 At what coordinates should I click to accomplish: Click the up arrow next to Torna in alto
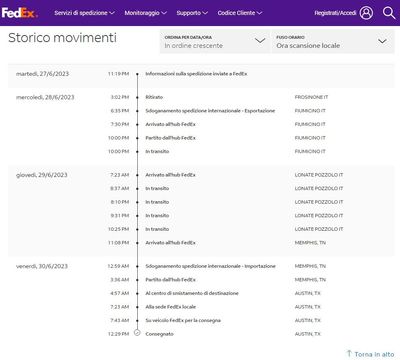[349, 353]
